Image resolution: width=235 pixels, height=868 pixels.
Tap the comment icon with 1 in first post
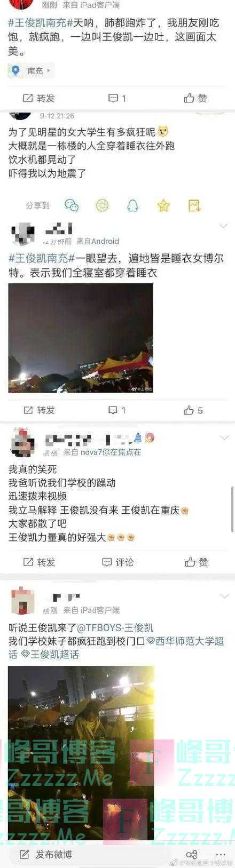(117, 98)
